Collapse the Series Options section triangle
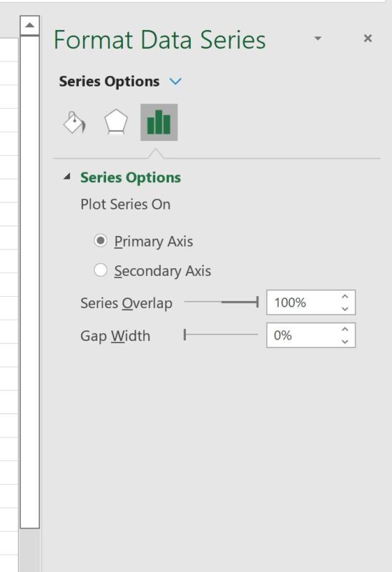The image size is (392, 572). [x=67, y=177]
